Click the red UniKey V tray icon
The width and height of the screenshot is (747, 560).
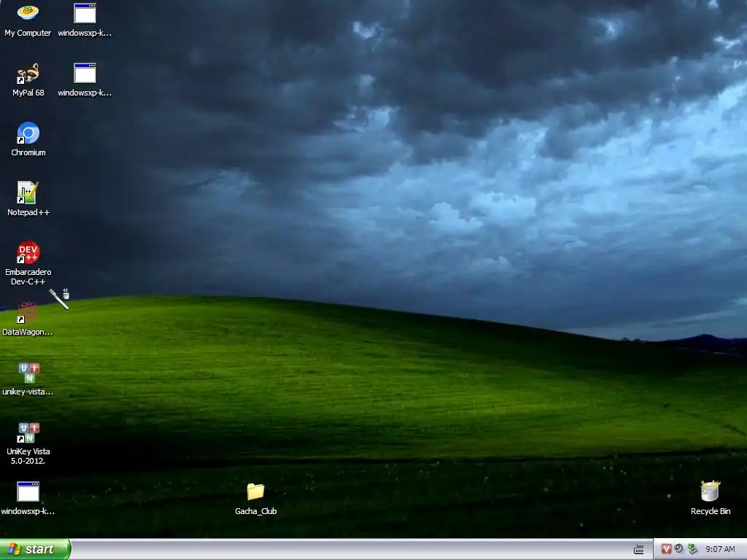[666, 549]
